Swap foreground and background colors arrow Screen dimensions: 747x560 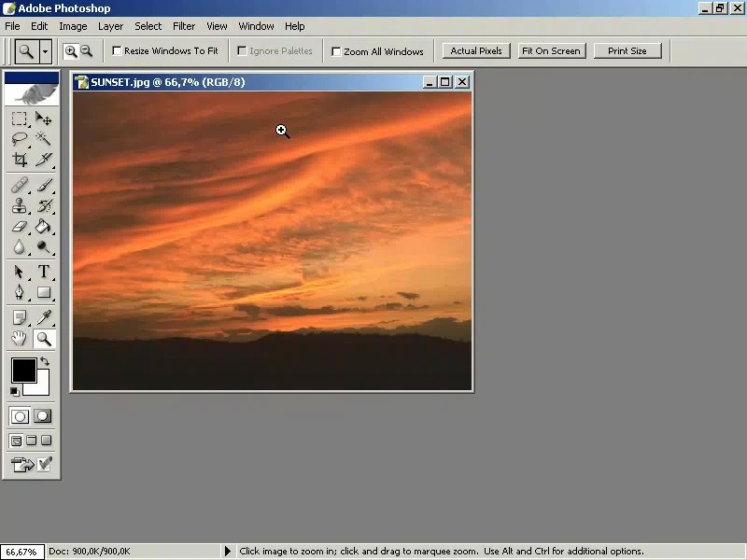45,361
